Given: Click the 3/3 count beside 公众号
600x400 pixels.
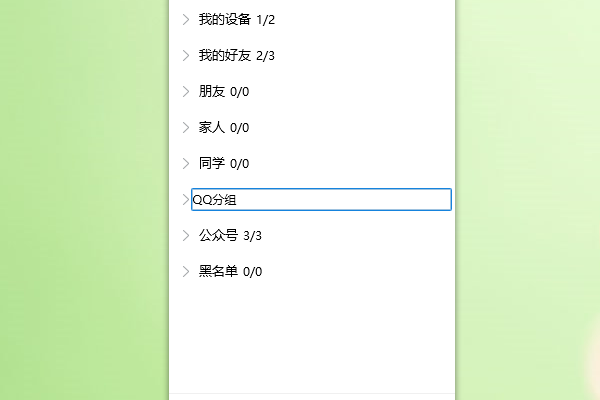Looking at the screenshot, I should [x=253, y=235].
